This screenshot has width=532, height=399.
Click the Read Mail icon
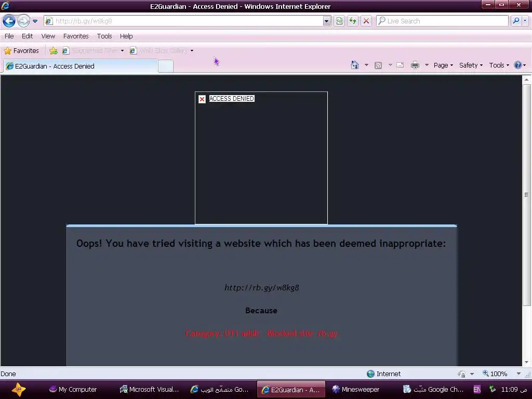(x=401, y=65)
